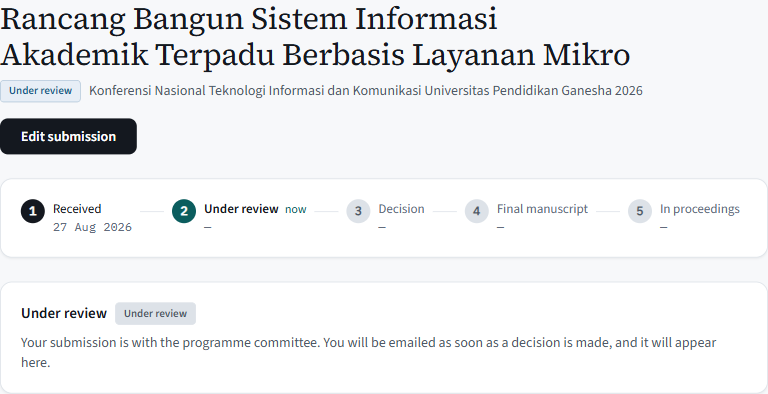Click the Edit submission button

(x=68, y=136)
